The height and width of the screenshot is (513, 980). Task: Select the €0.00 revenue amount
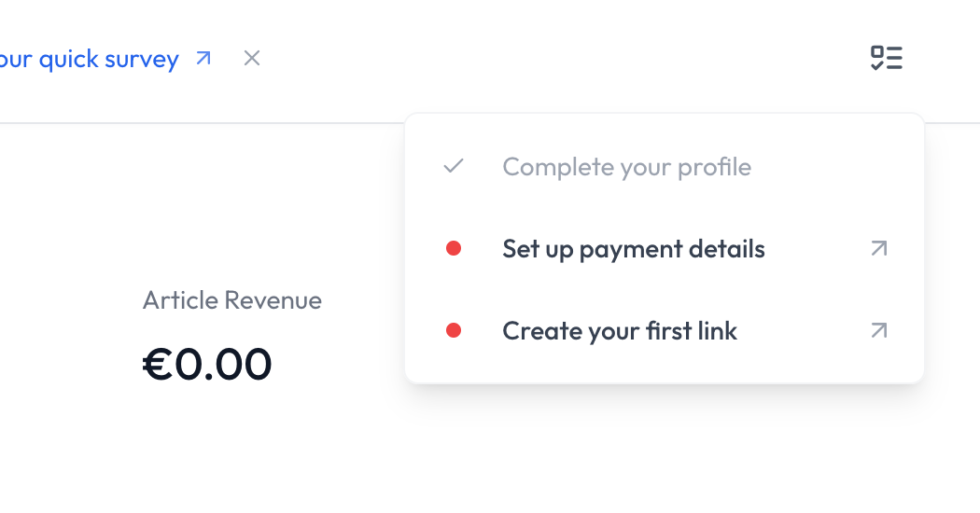pos(207,365)
